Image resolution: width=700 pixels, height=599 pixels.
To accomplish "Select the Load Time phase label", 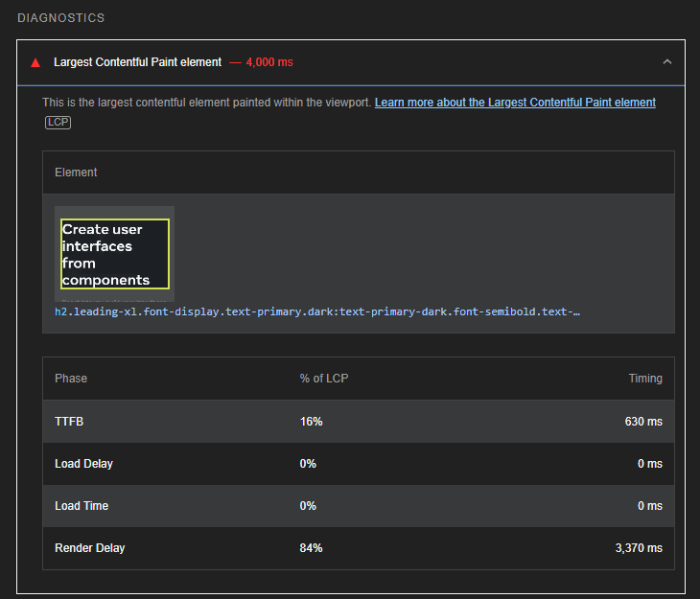I will click(x=82, y=506).
